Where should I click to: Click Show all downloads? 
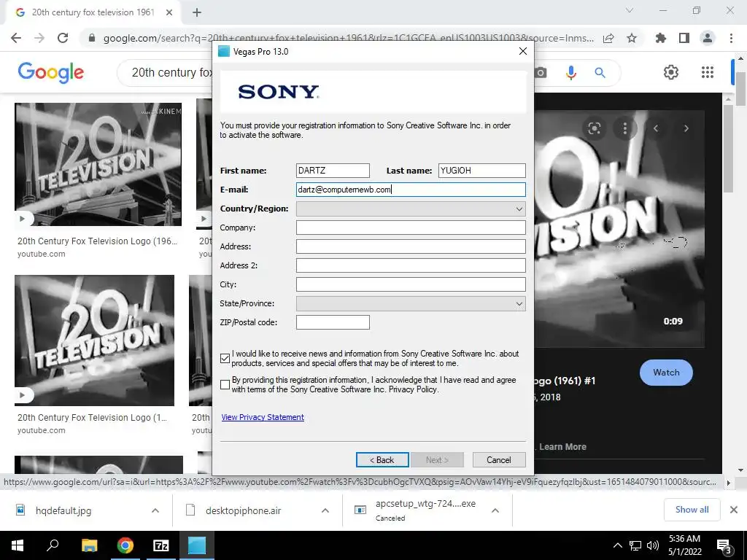pyautogui.click(x=692, y=510)
